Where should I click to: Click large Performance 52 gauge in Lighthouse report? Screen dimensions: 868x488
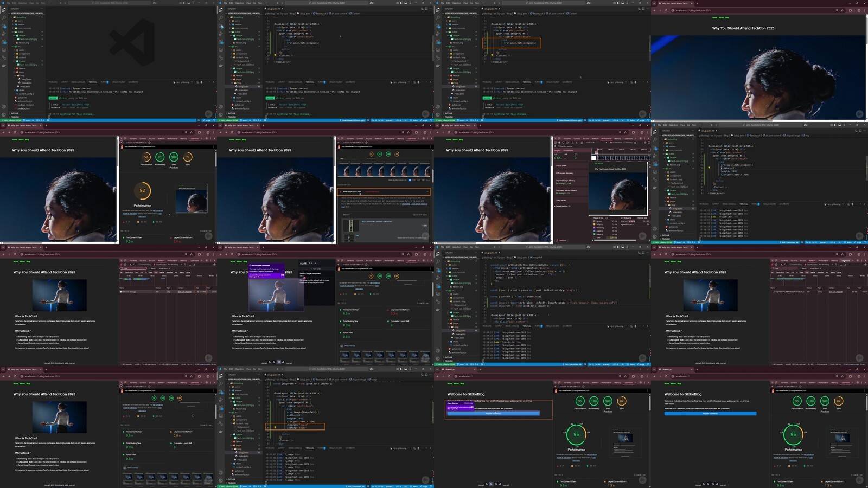coord(142,191)
